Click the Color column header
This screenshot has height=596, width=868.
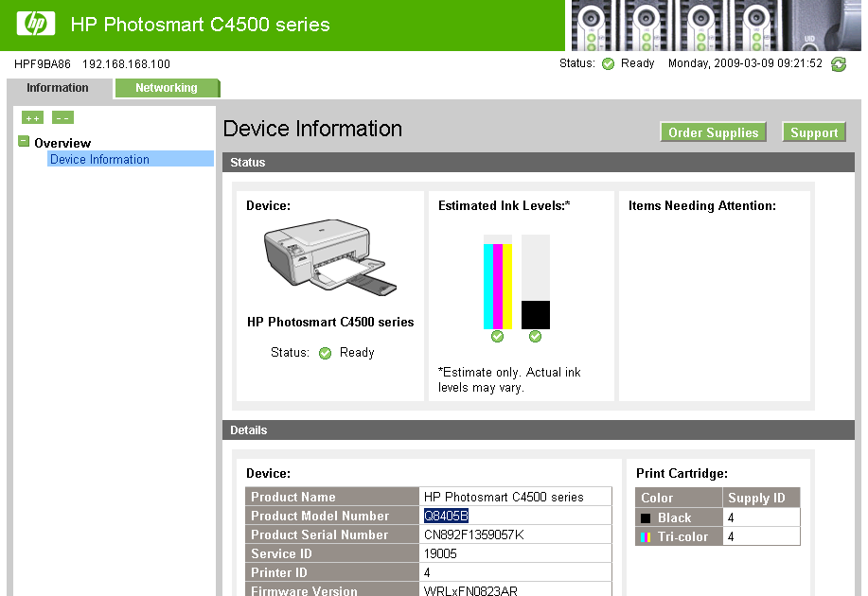[679, 498]
